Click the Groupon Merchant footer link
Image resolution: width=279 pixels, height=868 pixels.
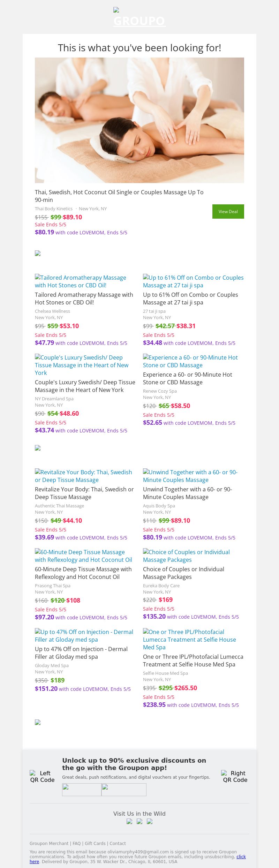(x=49, y=843)
